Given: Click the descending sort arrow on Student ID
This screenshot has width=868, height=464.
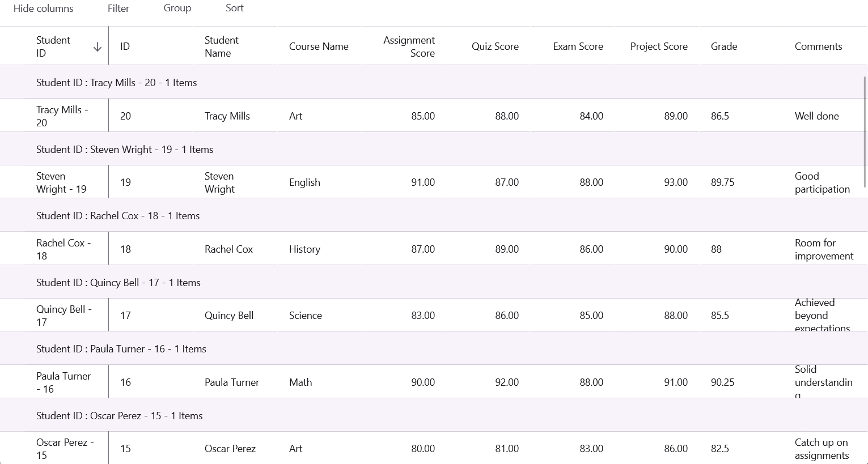Looking at the screenshot, I should (x=98, y=47).
